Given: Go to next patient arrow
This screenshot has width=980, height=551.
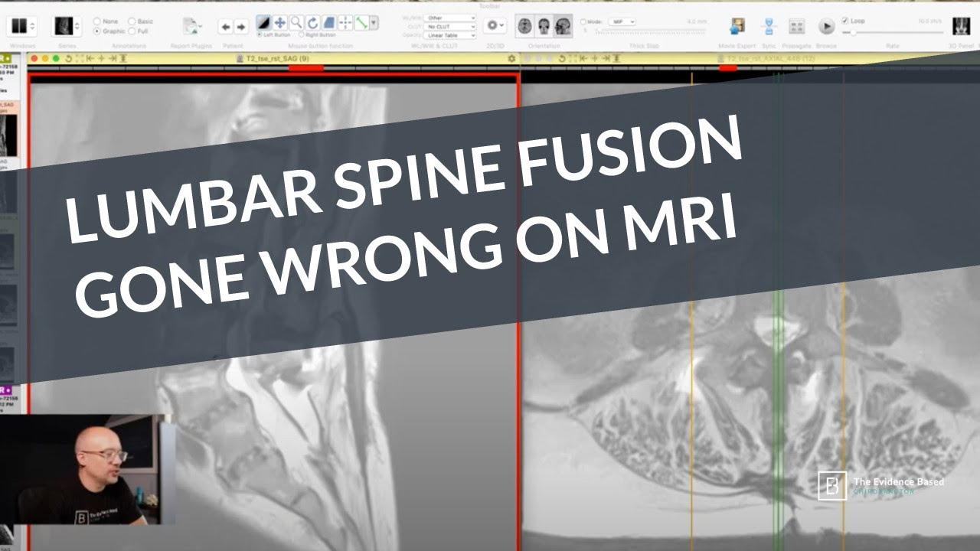Looking at the screenshot, I should point(241,27).
